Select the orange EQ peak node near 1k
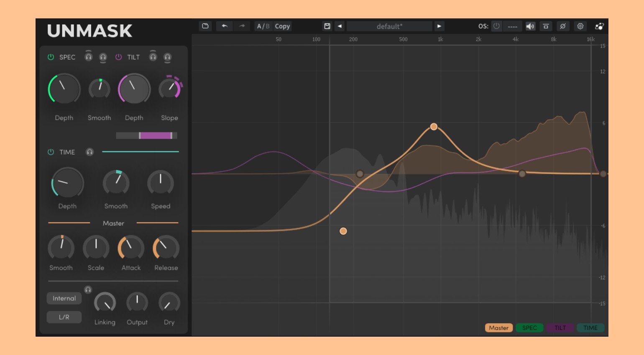Image resolution: width=644 pixels, height=355 pixels. [x=434, y=127]
